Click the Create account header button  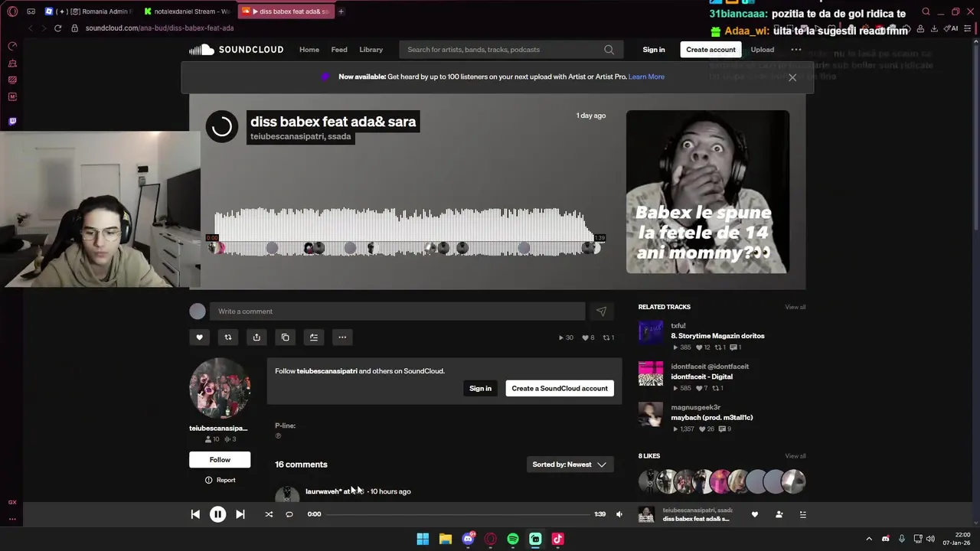pyautogui.click(x=710, y=50)
